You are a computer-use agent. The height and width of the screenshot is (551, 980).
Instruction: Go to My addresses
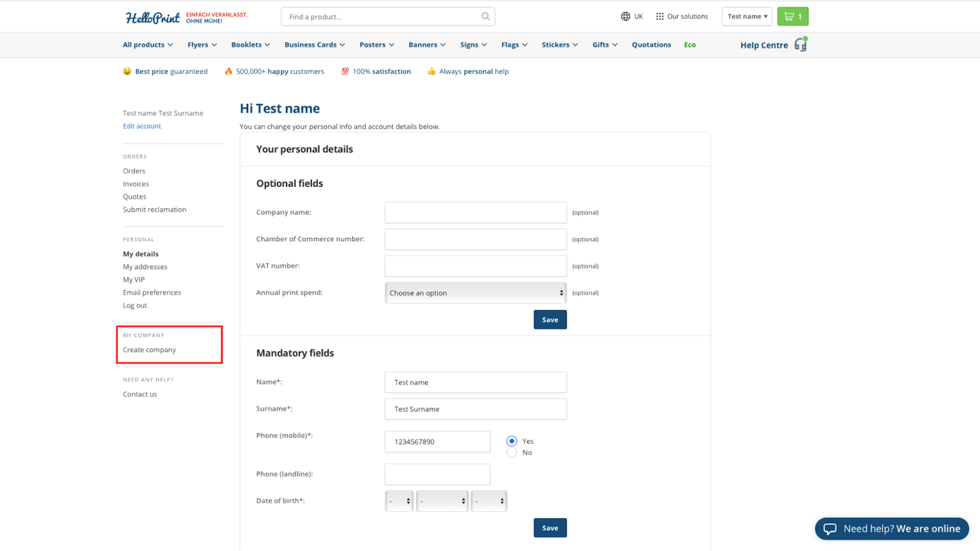(x=145, y=267)
